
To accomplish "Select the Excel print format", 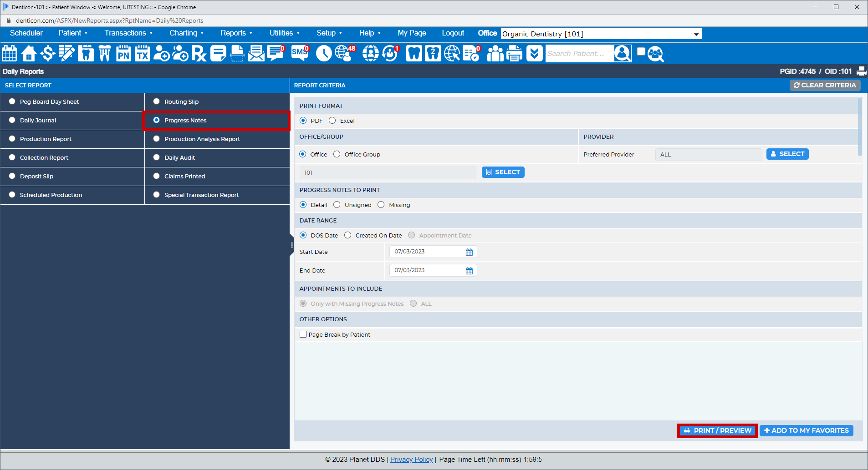I will [x=332, y=121].
